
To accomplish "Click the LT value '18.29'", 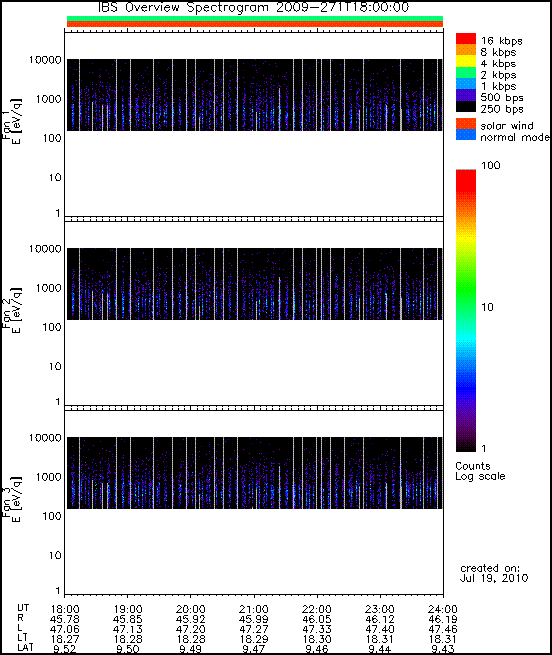I will (x=254, y=639).
